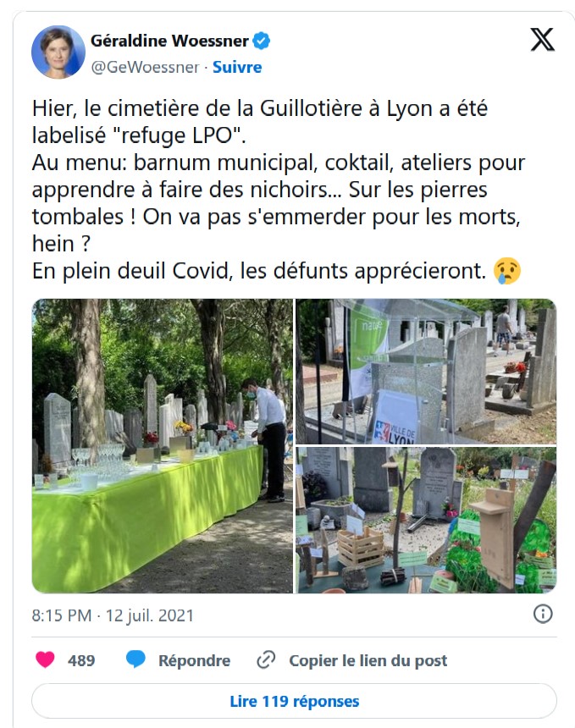This screenshot has width=575, height=728.
Task: Click the Répondre button
Action: (194, 660)
